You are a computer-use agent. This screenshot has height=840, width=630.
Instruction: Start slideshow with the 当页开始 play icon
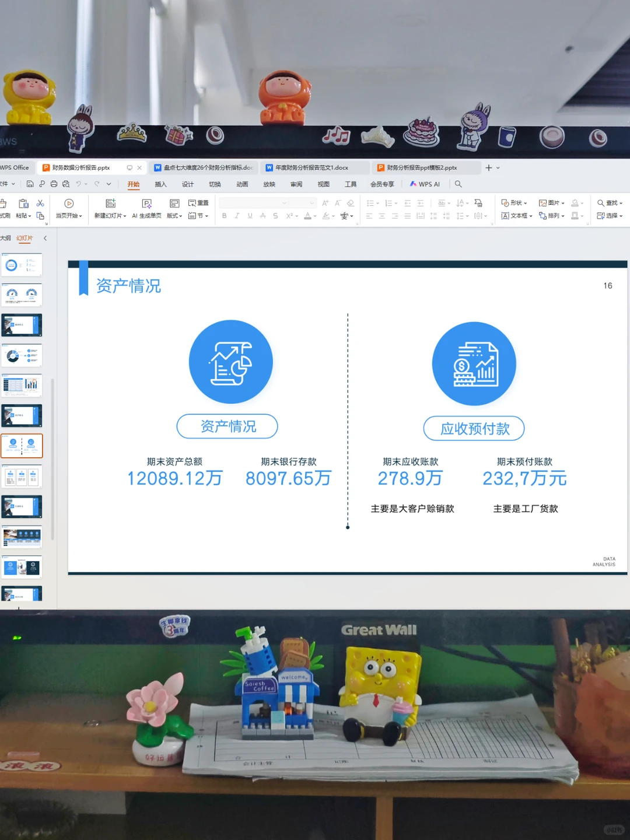69,204
